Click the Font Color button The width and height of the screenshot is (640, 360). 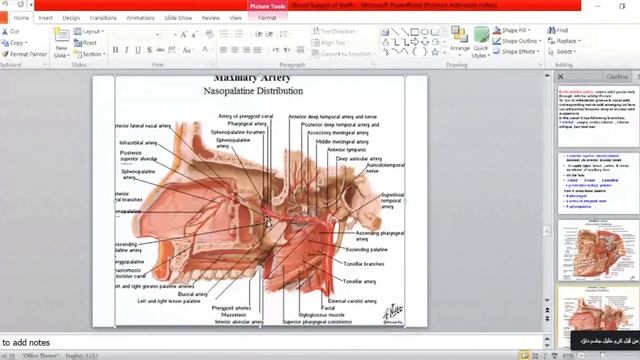click(205, 50)
